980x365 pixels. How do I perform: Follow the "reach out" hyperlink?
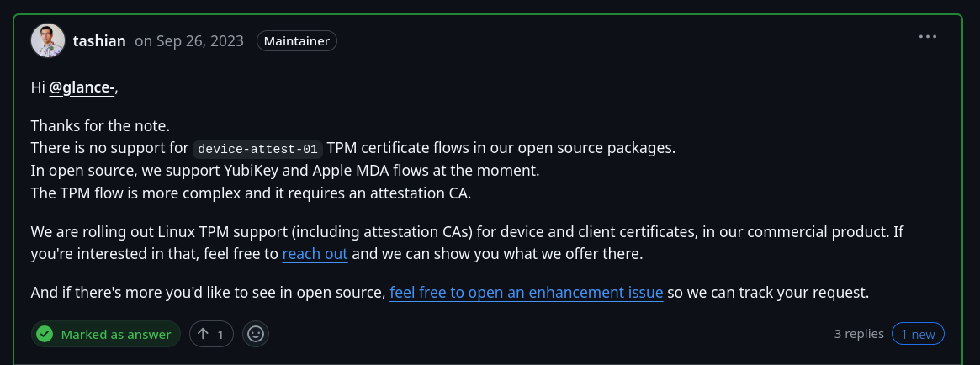click(315, 253)
